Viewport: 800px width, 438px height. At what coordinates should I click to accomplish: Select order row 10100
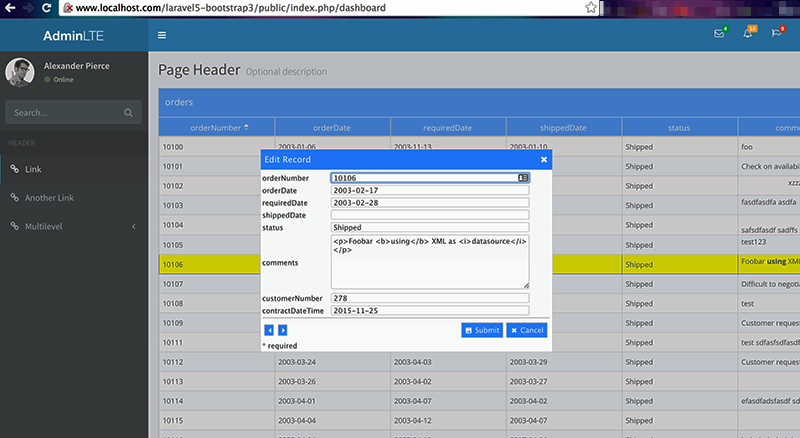pos(479,147)
